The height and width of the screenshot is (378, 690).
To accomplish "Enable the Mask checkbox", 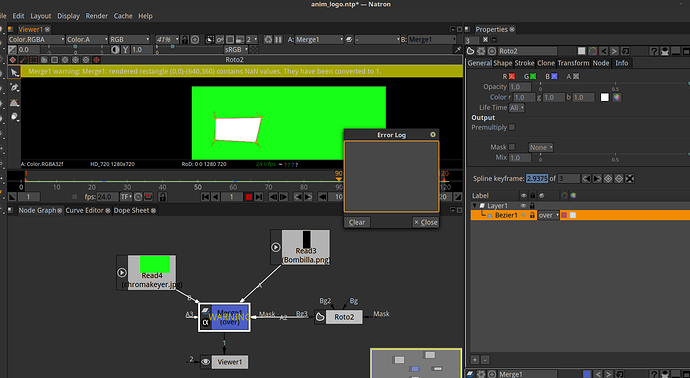I will point(512,147).
